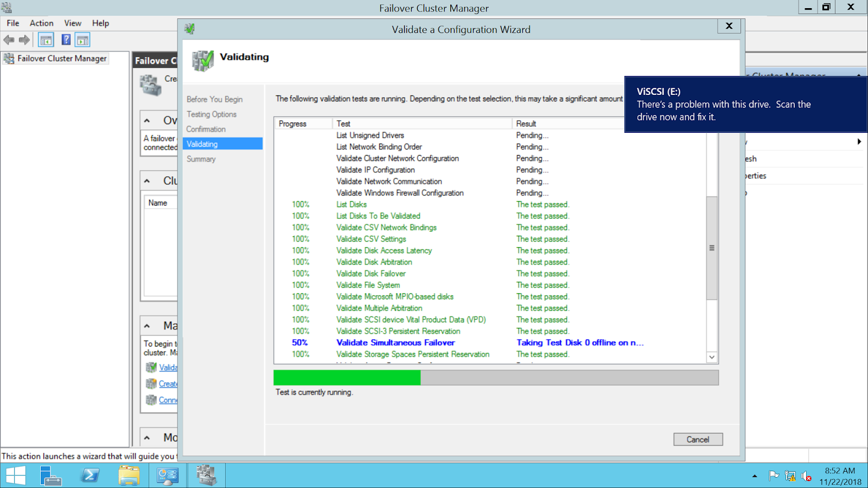Click the test list scrollbar down arrow
The image size is (868, 488).
click(712, 357)
